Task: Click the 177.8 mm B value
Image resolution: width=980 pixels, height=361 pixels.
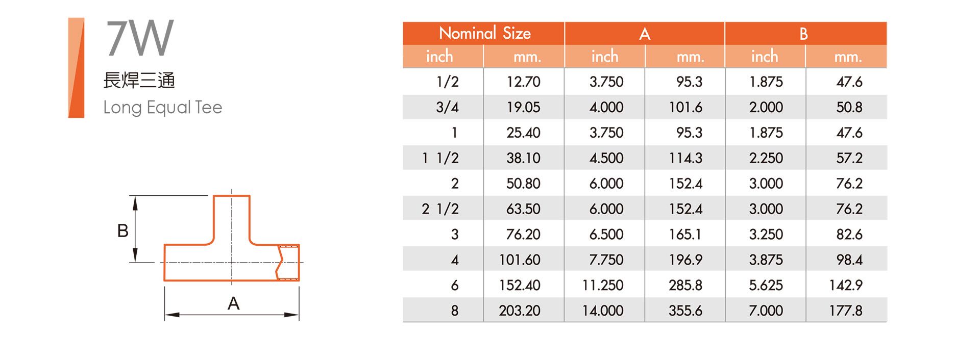Action: tap(845, 311)
